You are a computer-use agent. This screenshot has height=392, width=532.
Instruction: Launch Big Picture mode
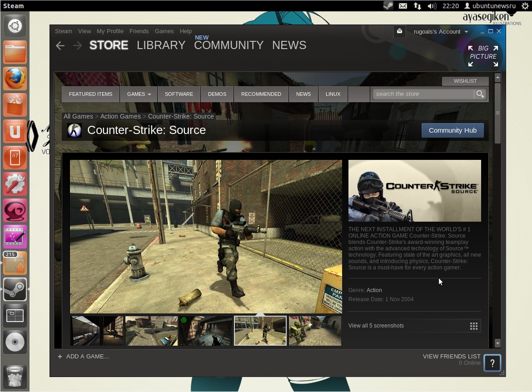point(483,56)
